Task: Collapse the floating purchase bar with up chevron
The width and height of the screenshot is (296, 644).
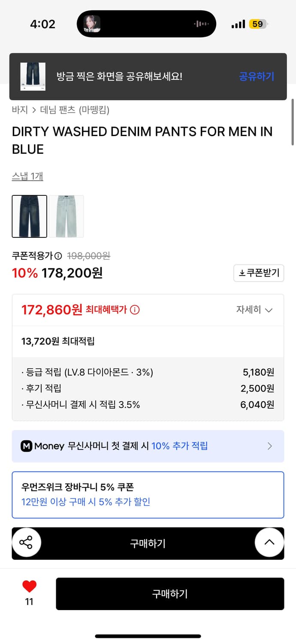Action: [x=269, y=543]
